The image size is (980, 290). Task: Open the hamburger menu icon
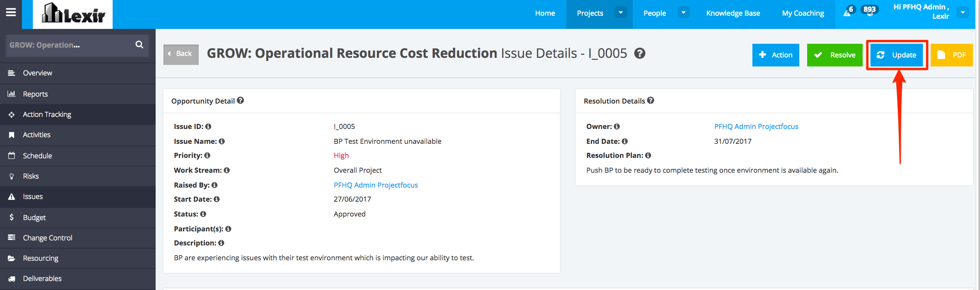11,13
